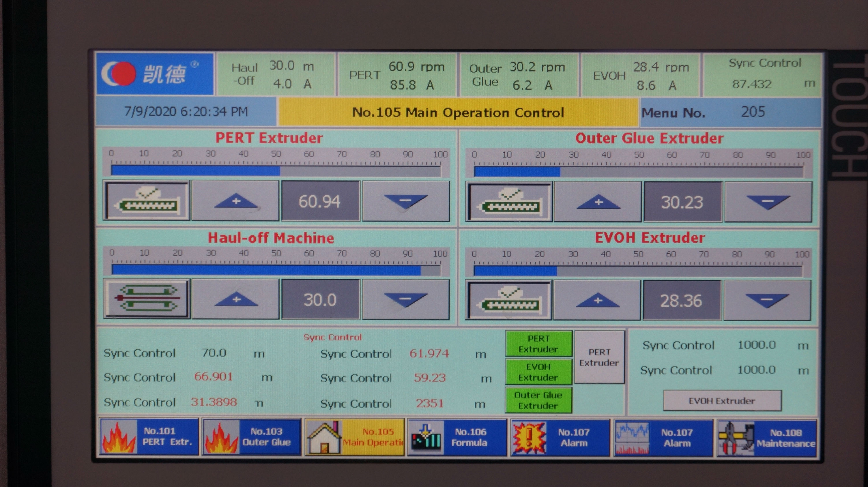Image resolution: width=868 pixels, height=487 pixels.
Task: Click the flame icon on No.103 tab
Action: pyautogui.click(x=222, y=438)
